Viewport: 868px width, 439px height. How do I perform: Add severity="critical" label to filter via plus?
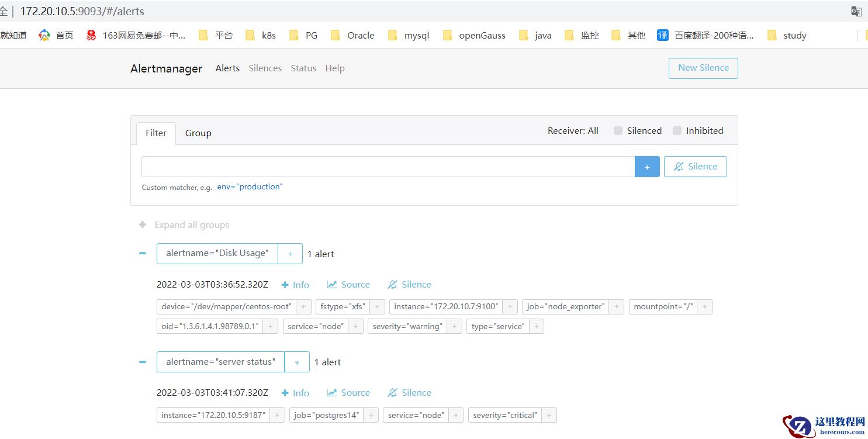549,415
